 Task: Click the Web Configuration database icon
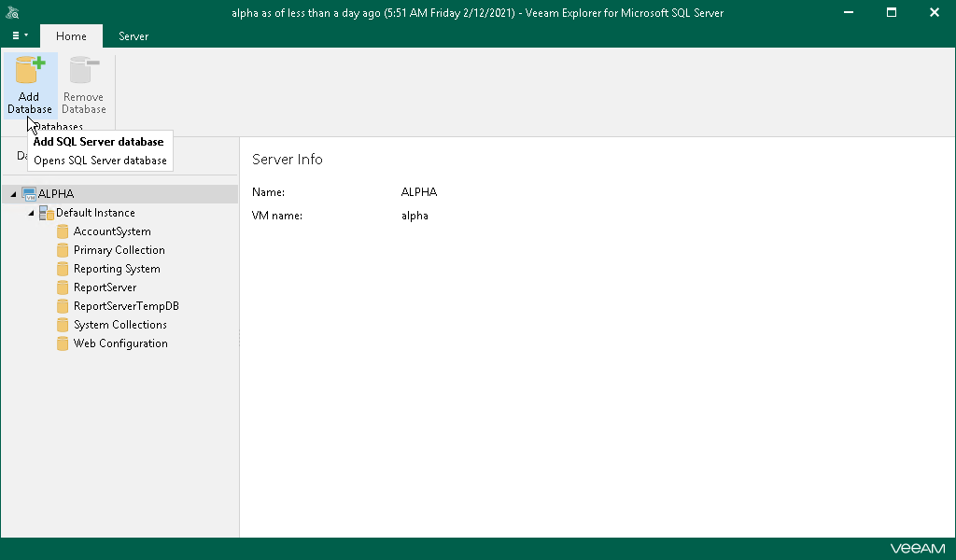pos(63,343)
